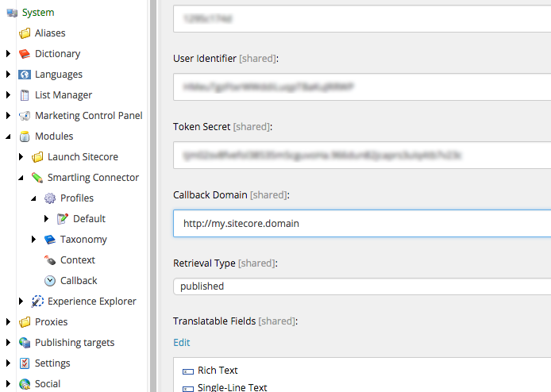Select the Default profile label
Screen dimensions: 551x392
pyautogui.click(x=89, y=219)
